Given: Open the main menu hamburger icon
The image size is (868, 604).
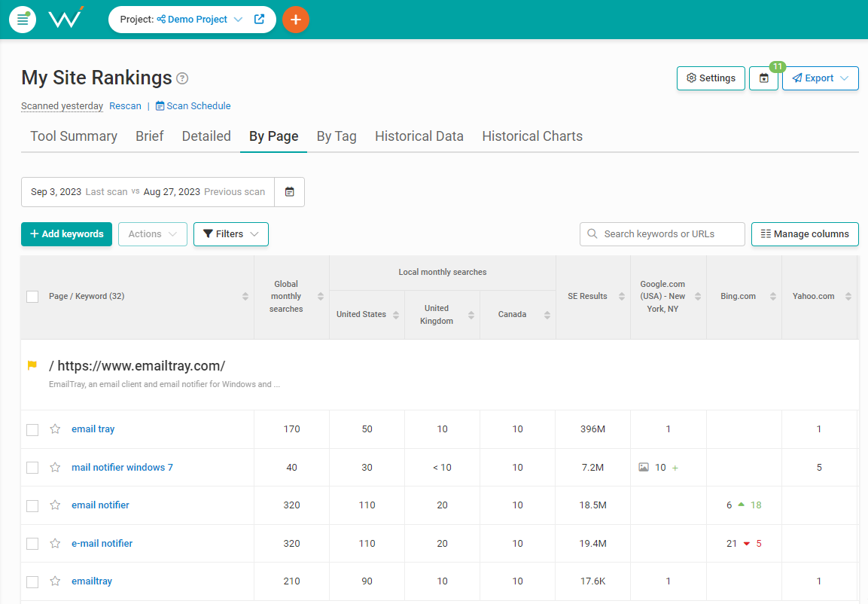Looking at the screenshot, I should click(x=23, y=20).
